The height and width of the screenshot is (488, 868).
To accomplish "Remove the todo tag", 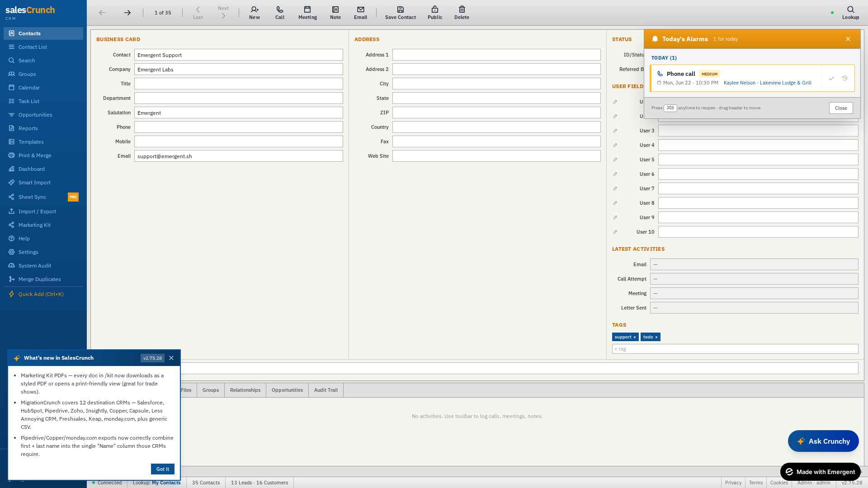I will coord(656,337).
